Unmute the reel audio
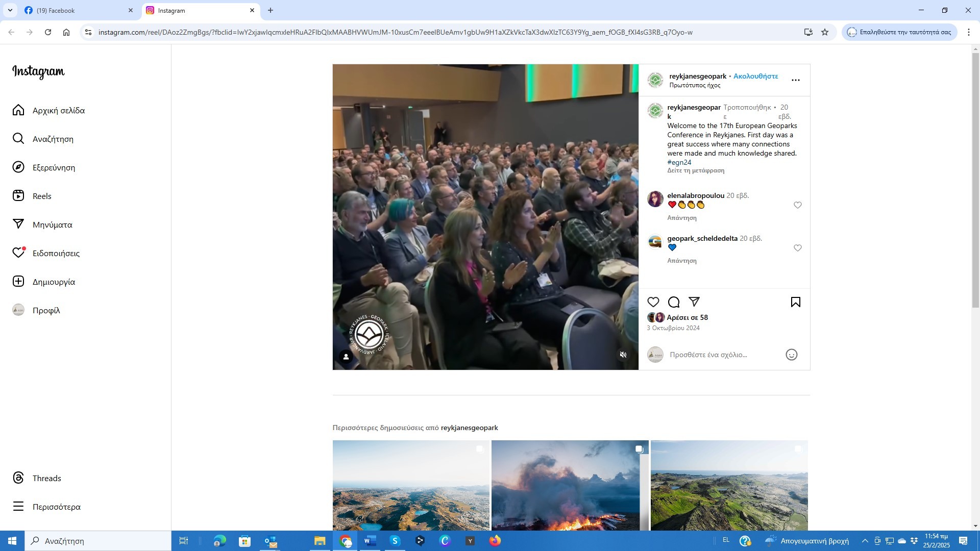 pos(623,355)
